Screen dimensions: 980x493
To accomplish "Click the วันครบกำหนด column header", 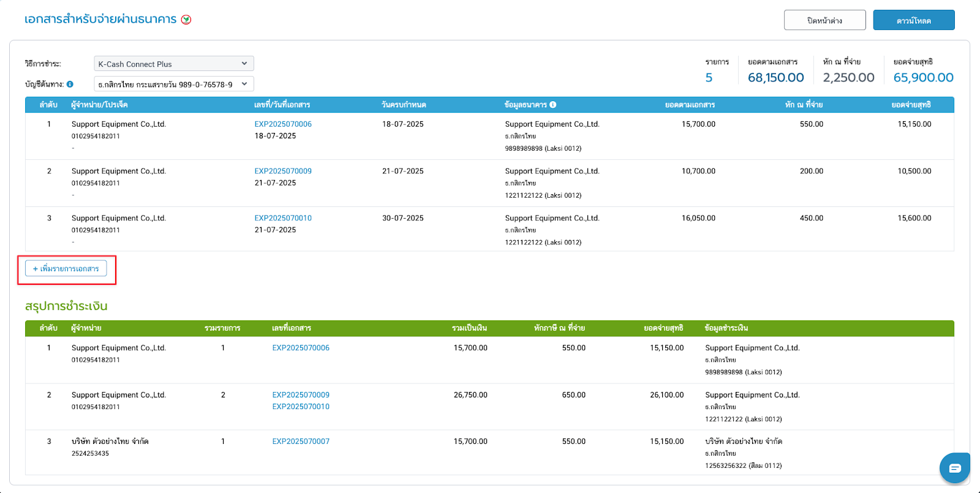I will [x=404, y=105].
